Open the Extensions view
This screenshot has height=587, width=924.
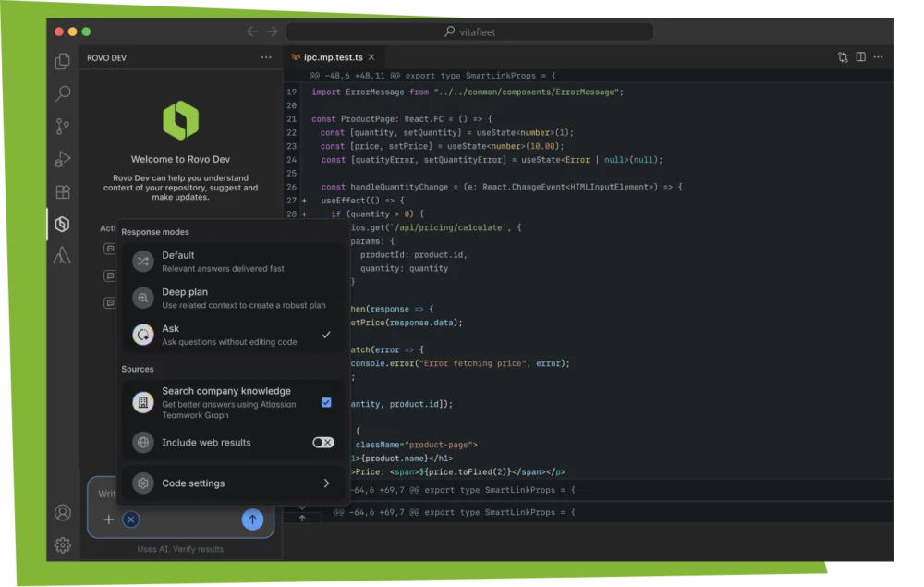pyautogui.click(x=63, y=192)
